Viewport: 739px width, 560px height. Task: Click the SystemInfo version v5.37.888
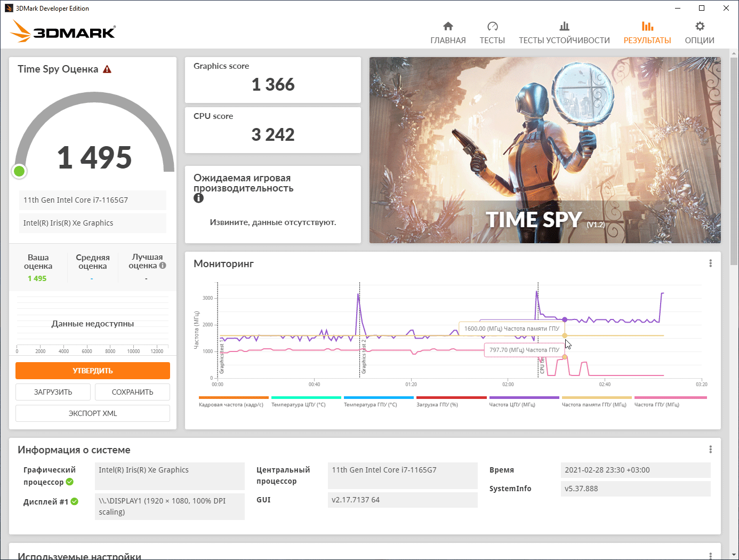coord(636,489)
